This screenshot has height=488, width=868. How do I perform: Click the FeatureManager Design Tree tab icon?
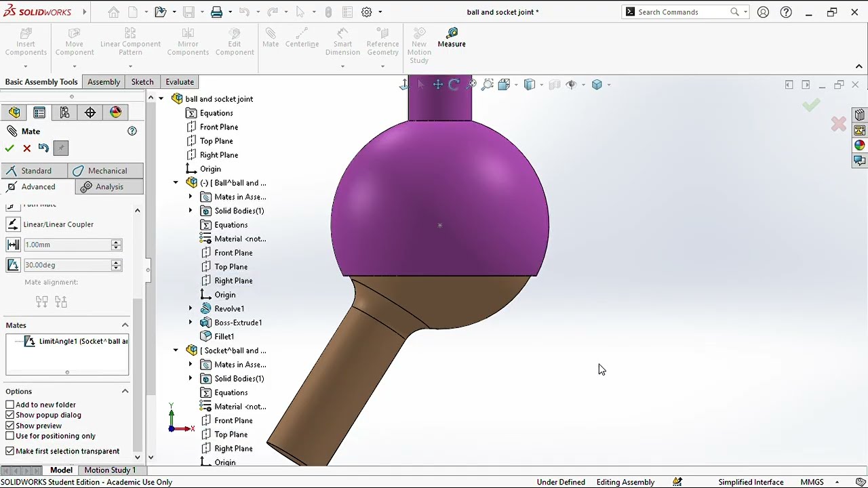14,113
